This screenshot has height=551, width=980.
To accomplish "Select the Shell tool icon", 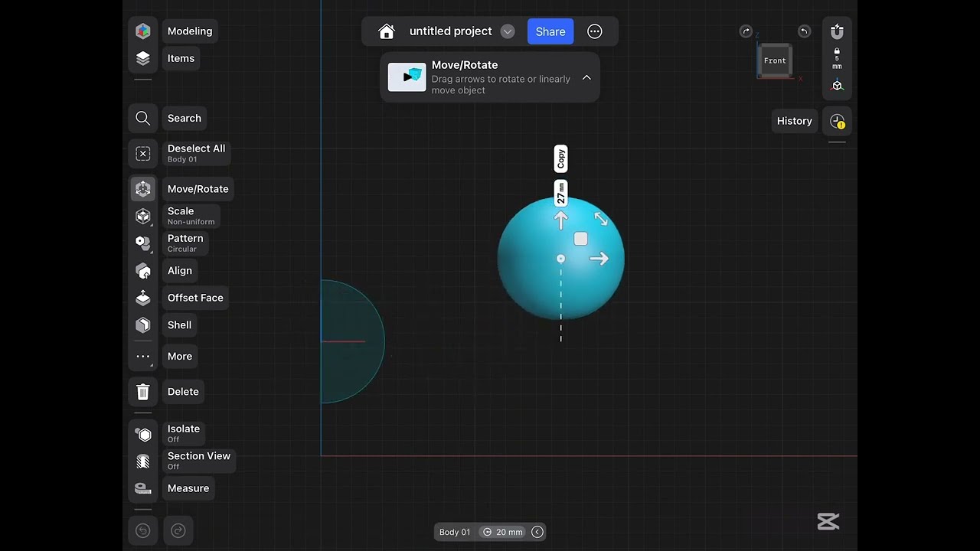I will tap(142, 325).
